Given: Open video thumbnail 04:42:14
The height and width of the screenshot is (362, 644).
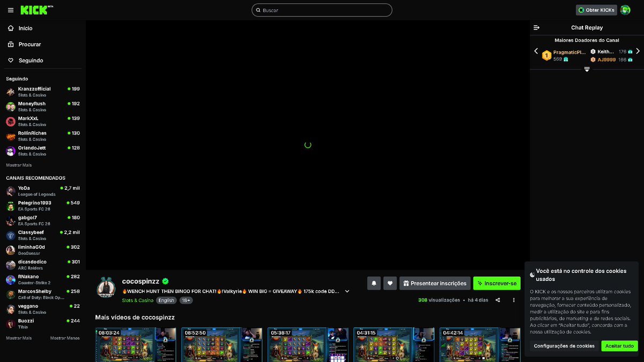Looking at the screenshot, I should (x=480, y=345).
